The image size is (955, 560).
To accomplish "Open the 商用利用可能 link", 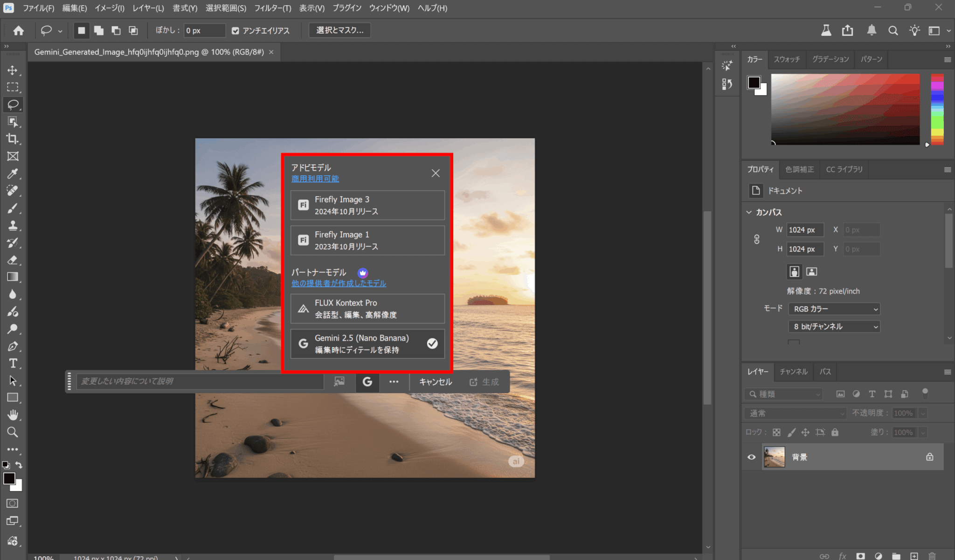I will click(x=315, y=179).
